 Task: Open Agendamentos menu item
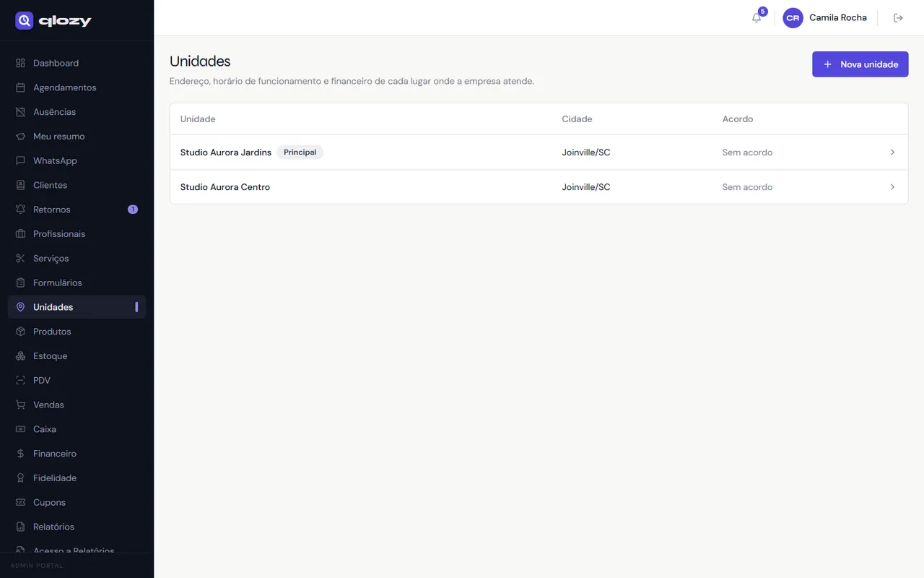tap(77, 87)
